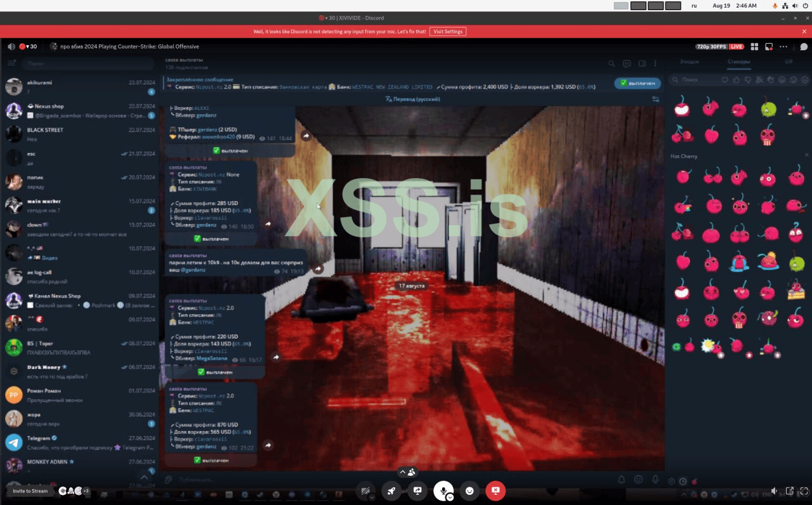
Task: Open microphone options dropdown arrow
Action: tap(450, 497)
